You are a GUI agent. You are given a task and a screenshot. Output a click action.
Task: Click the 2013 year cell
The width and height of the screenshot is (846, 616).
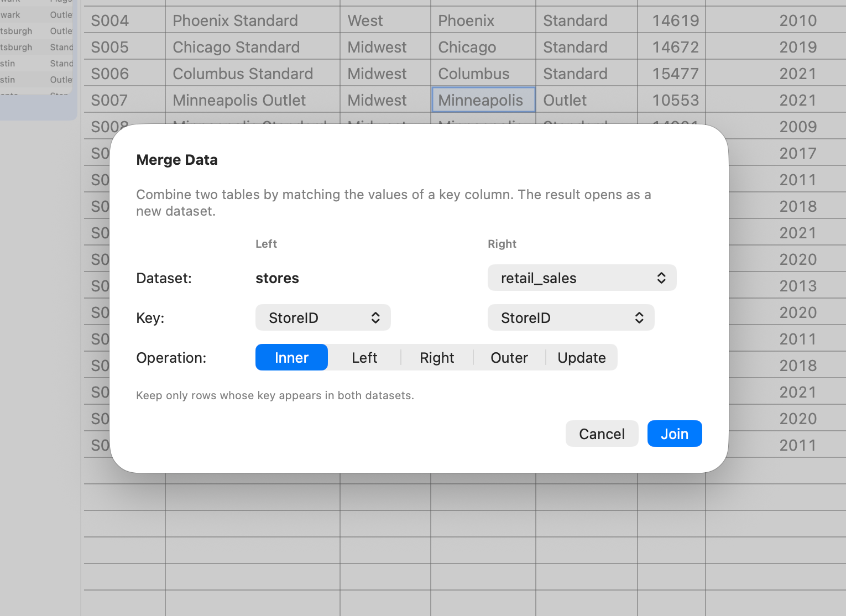[787, 286]
